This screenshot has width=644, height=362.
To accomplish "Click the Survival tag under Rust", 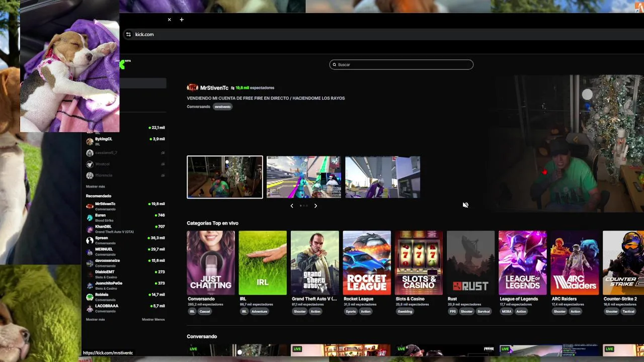I will coord(484,311).
